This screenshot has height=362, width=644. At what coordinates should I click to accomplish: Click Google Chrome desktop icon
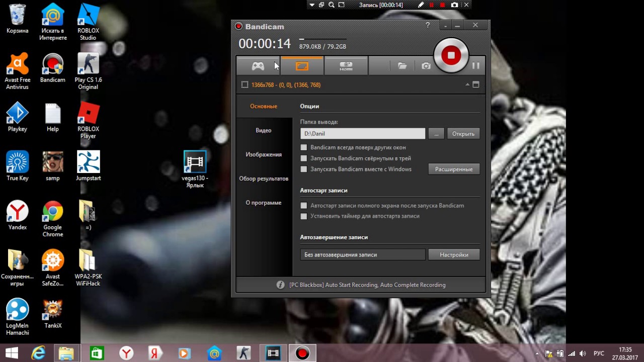click(53, 219)
